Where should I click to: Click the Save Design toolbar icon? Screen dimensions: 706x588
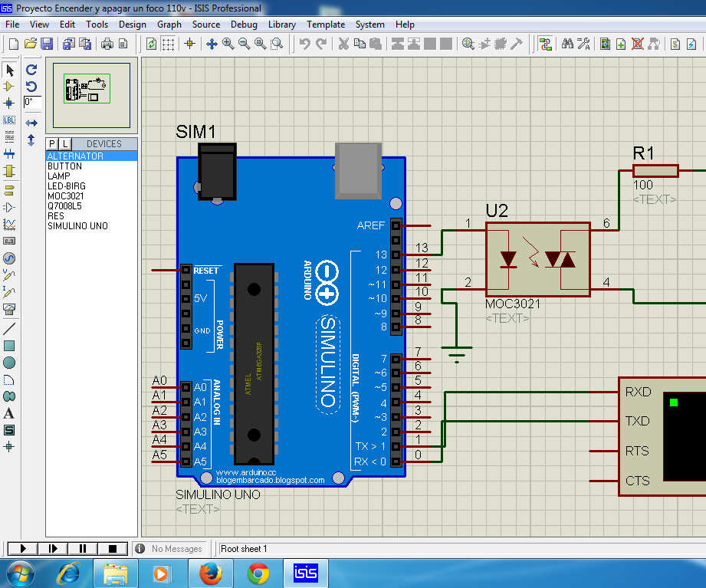click(x=46, y=44)
